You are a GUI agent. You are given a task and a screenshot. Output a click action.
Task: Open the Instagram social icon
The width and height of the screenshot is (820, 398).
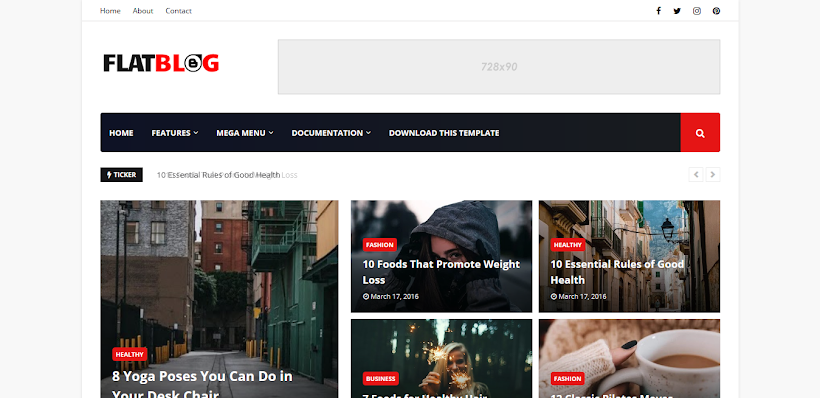(697, 11)
